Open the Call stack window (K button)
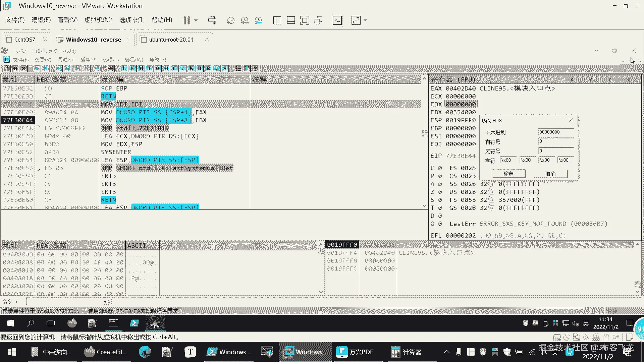 click(x=191, y=68)
